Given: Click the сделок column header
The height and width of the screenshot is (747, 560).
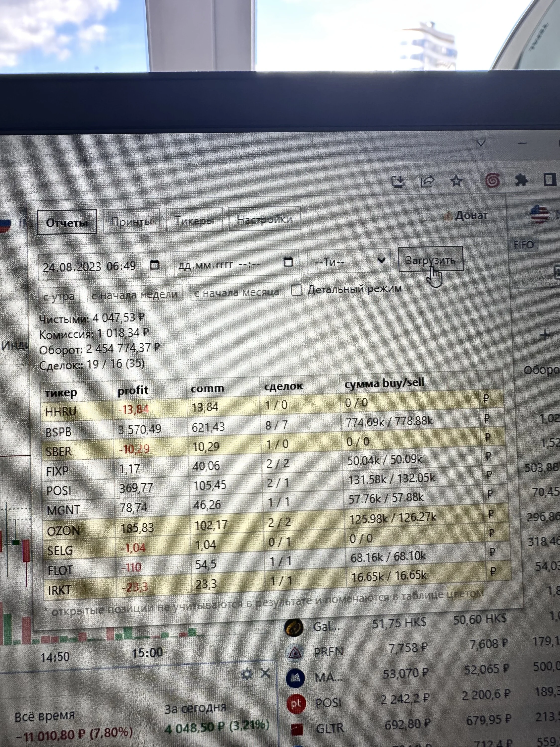Looking at the screenshot, I should [283, 386].
